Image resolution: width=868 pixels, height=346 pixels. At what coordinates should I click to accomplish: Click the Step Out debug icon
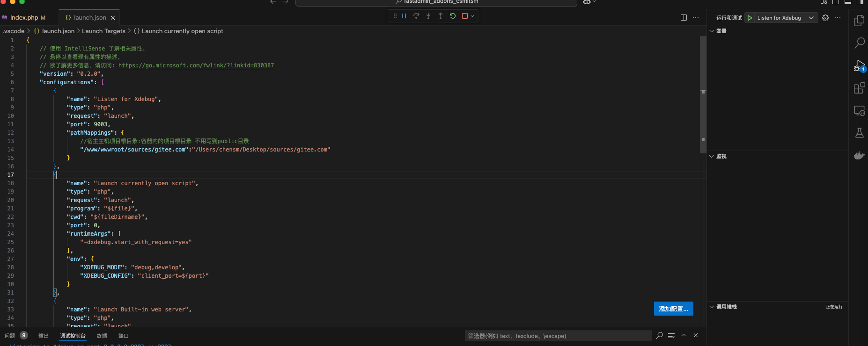point(441,16)
